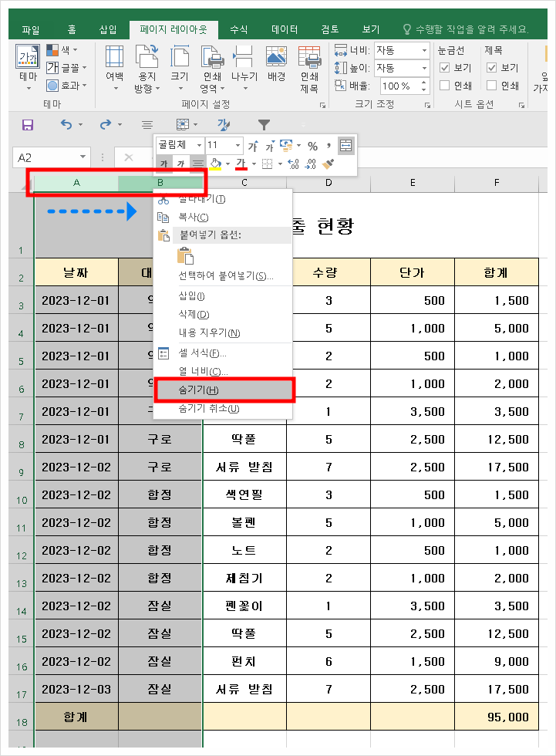Screen dimensions: 556x756
Task: Choose 열 너비(C)... from context menu
Action: 223,372
